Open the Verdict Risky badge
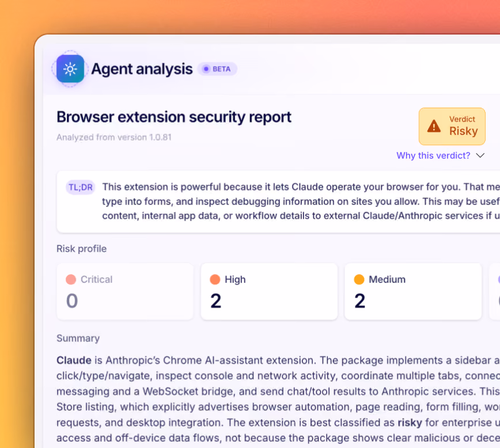The image size is (500, 448). tap(452, 126)
